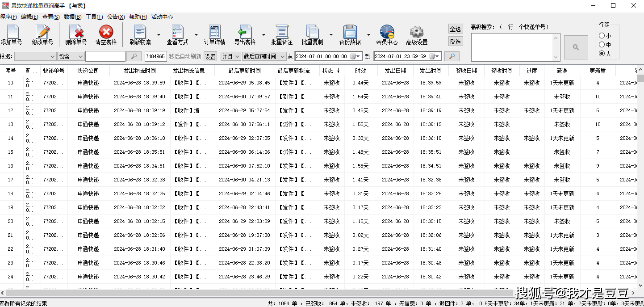Open the 程序(F) menu
Viewport: 644px width, 307px height.
tap(8, 17)
